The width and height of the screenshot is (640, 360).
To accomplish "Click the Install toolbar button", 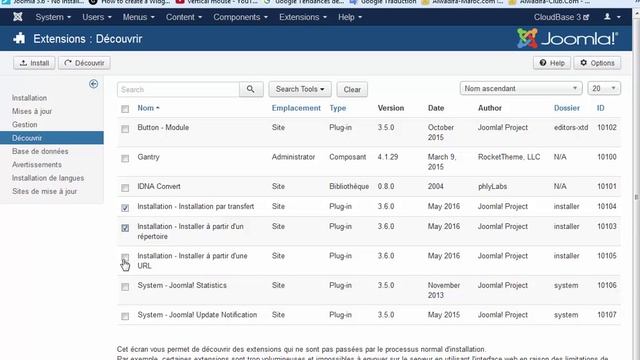I will (x=34, y=63).
